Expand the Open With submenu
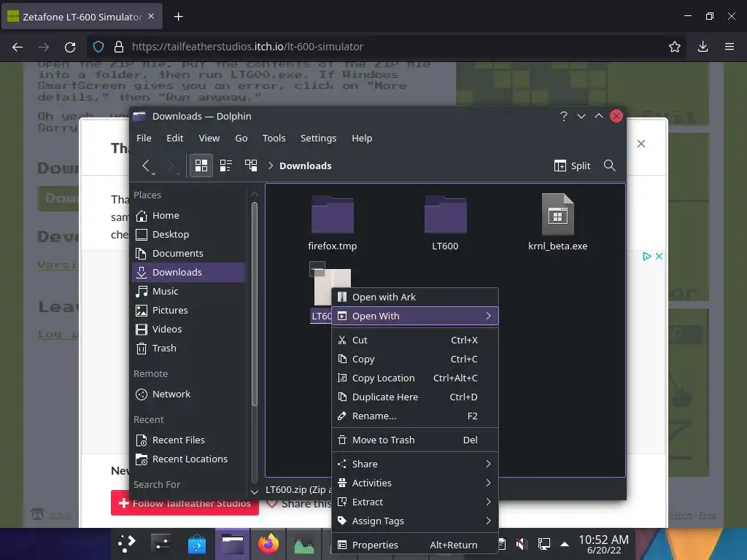The width and height of the screenshot is (747, 560). pos(414,316)
